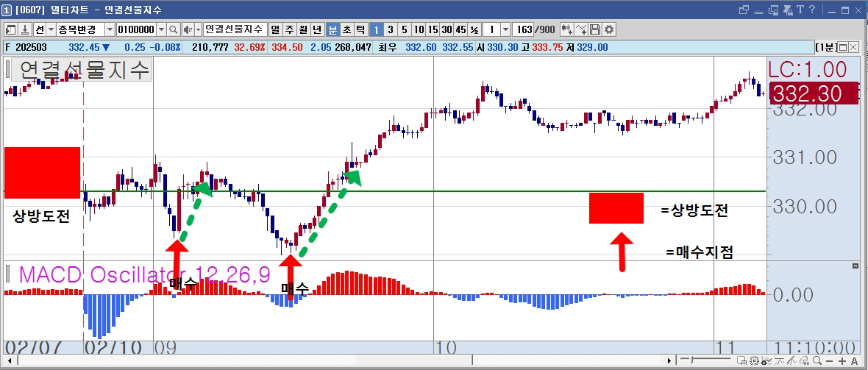Click the A auto-scale icon at bottom

pyautogui.click(x=854, y=360)
